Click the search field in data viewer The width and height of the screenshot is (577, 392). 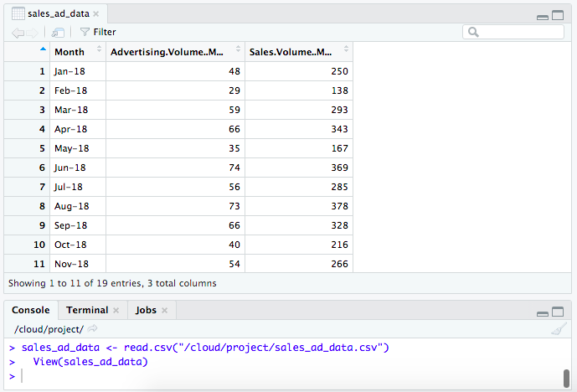coord(519,32)
